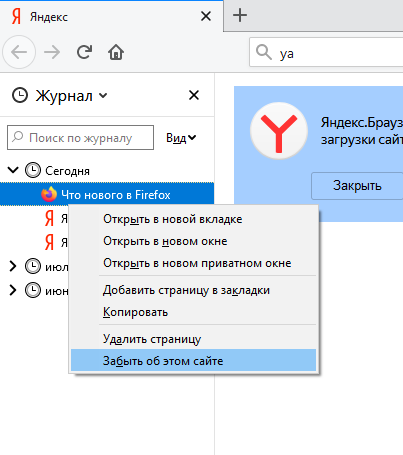Choose Открыть в новом окне
This screenshot has width=403, height=455.
193,241
